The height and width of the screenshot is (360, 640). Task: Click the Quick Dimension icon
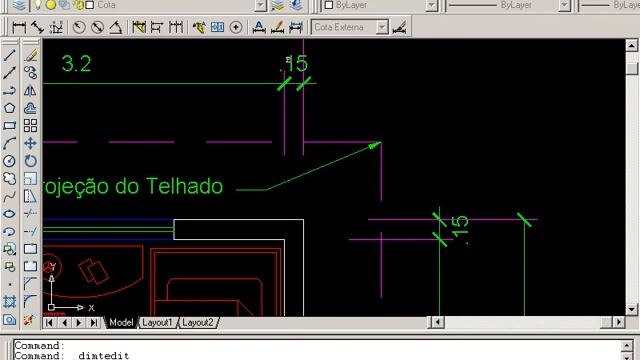click(x=139, y=27)
